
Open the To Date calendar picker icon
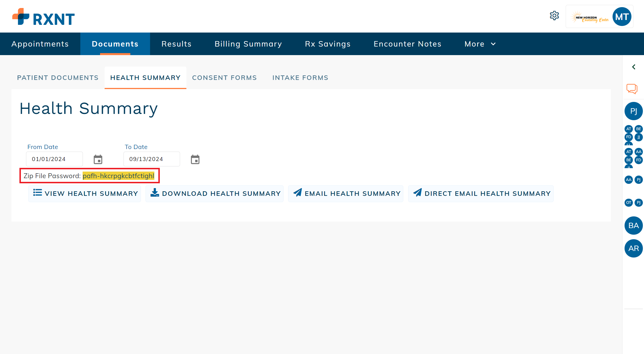point(195,159)
